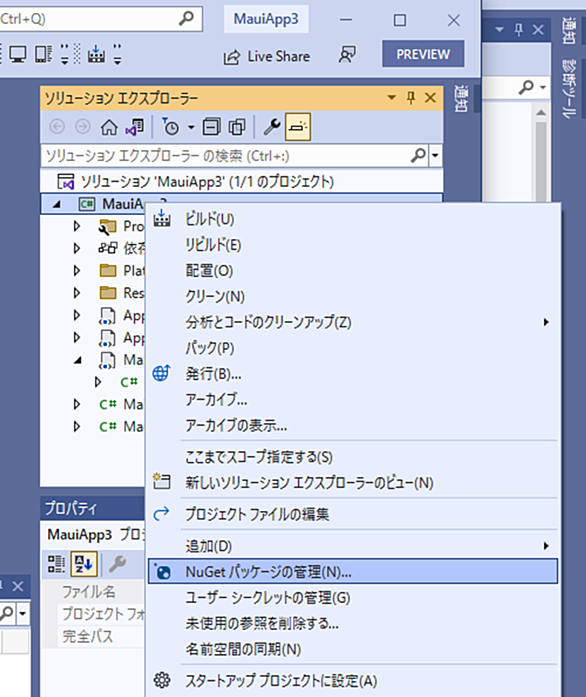Expand the 依存関係 dependencies node
Image resolution: width=586 pixels, height=697 pixels.
pos(77,248)
